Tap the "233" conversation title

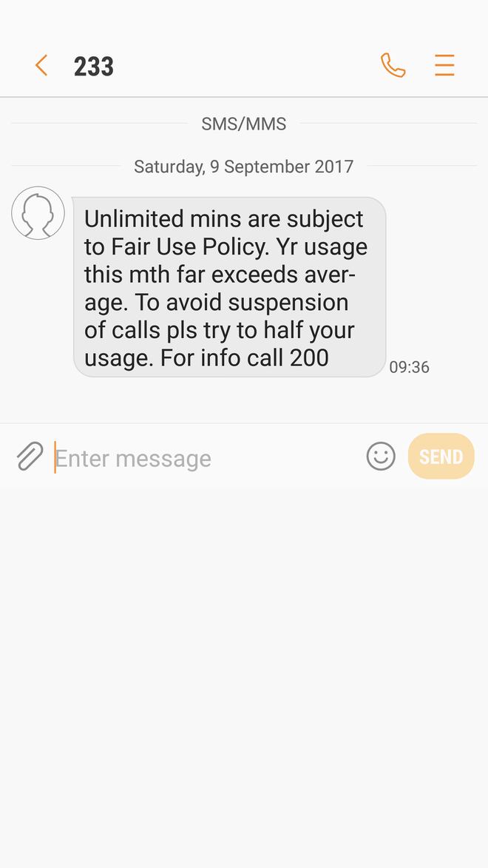tap(93, 67)
